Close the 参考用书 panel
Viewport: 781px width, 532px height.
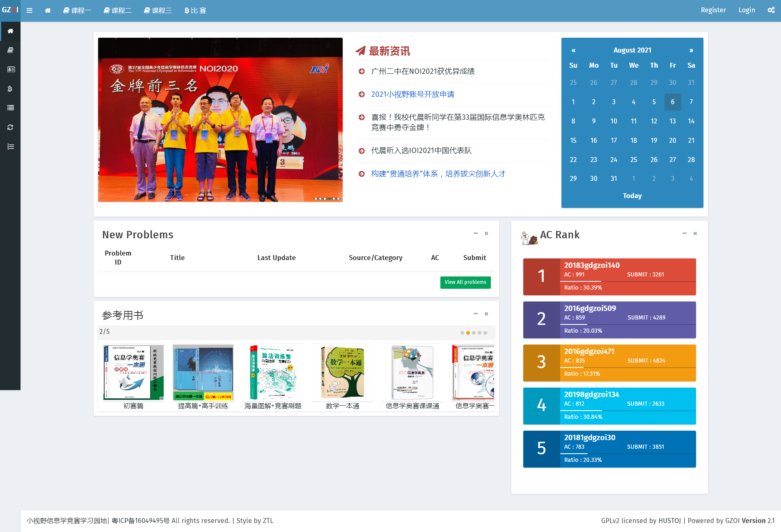point(486,314)
